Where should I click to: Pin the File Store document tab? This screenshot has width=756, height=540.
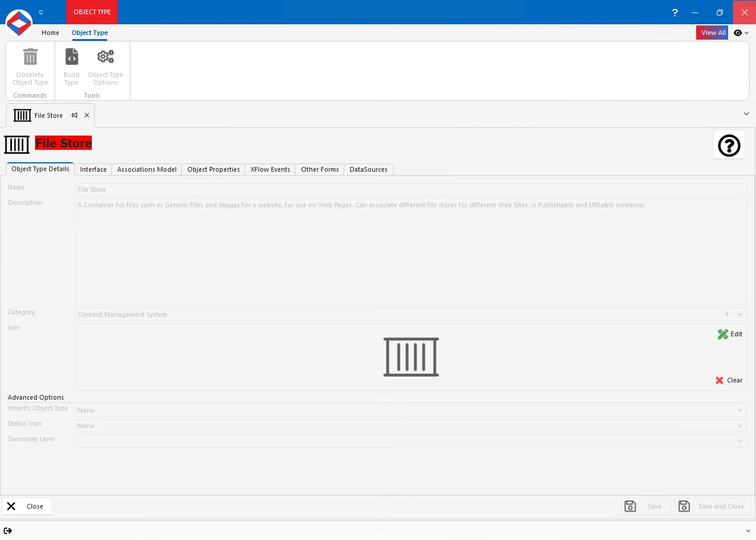coord(75,115)
